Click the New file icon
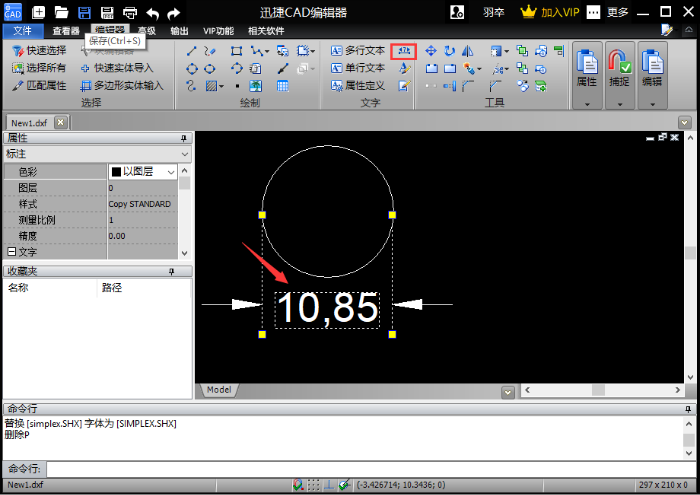 click(x=39, y=12)
